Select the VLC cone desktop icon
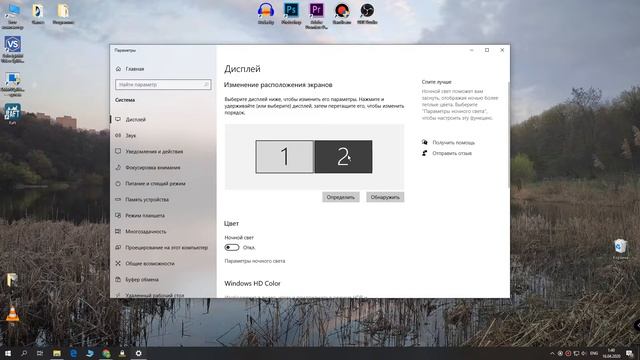 click(x=12, y=314)
